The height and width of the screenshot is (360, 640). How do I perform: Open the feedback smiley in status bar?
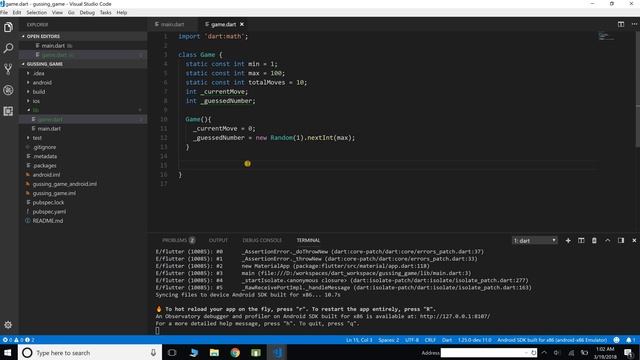[x=616, y=340]
